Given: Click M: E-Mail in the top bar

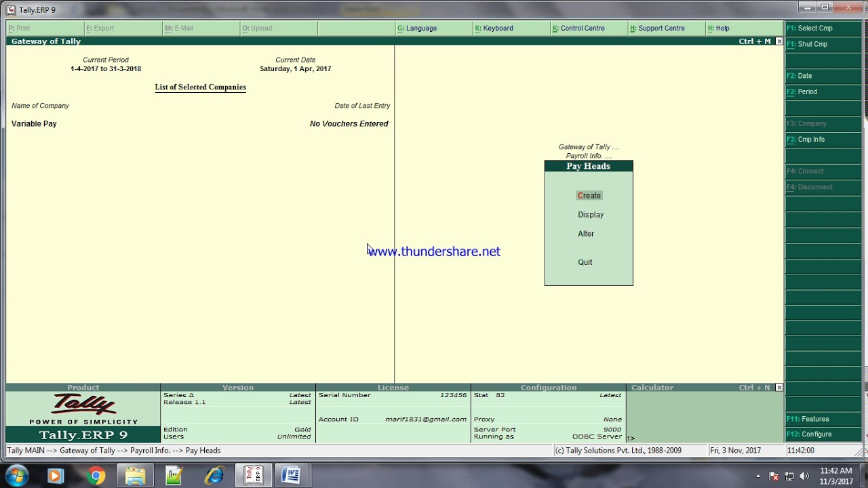Looking at the screenshot, I should 201,28.
